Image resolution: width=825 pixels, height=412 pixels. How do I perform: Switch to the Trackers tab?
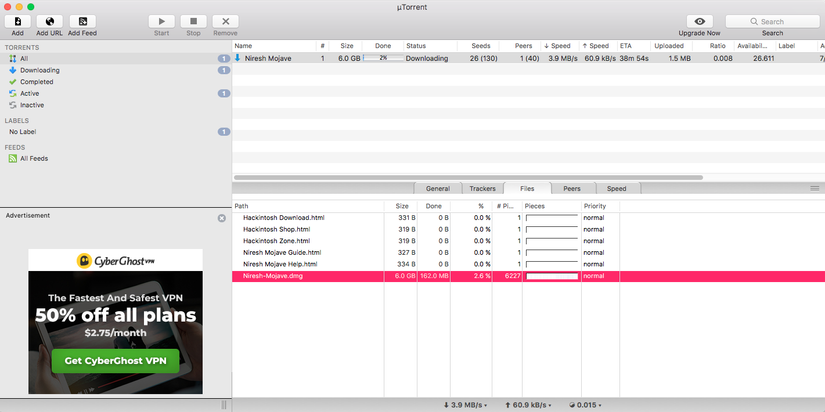(482, 188)
